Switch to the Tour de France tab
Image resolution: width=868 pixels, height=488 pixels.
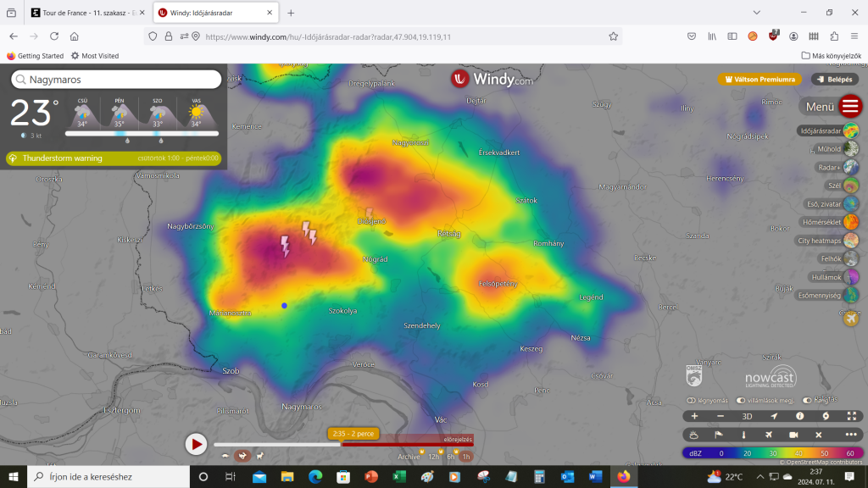85,13
